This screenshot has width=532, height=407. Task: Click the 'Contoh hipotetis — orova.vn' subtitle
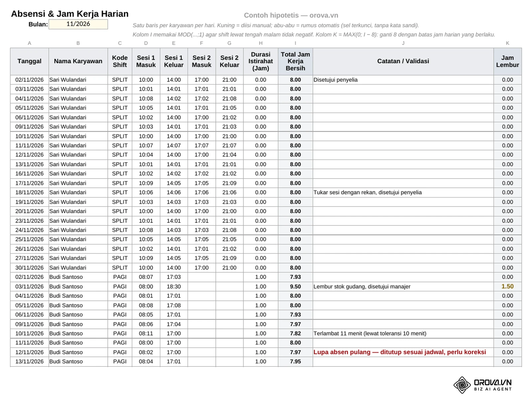[291, 15]
